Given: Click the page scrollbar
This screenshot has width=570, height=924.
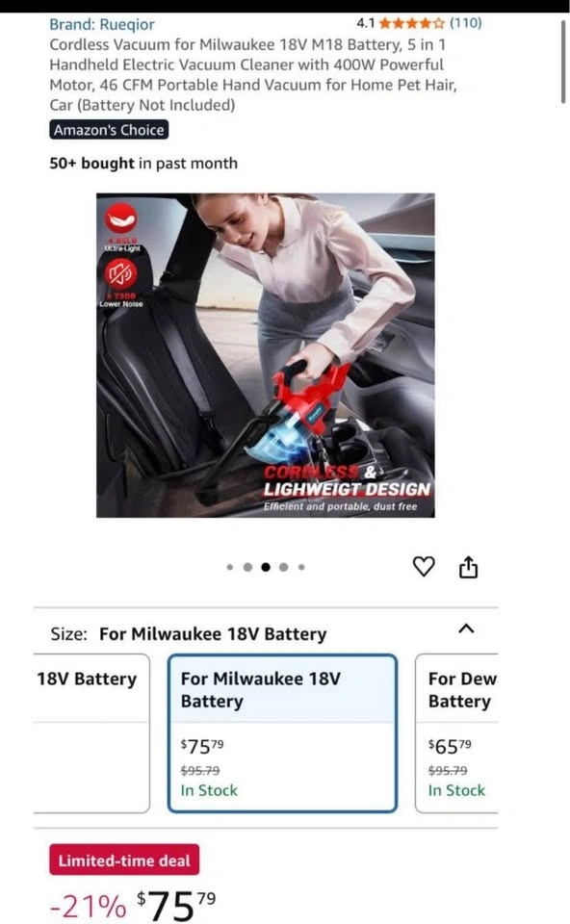Looking at the screenshot, I should 563,62.
